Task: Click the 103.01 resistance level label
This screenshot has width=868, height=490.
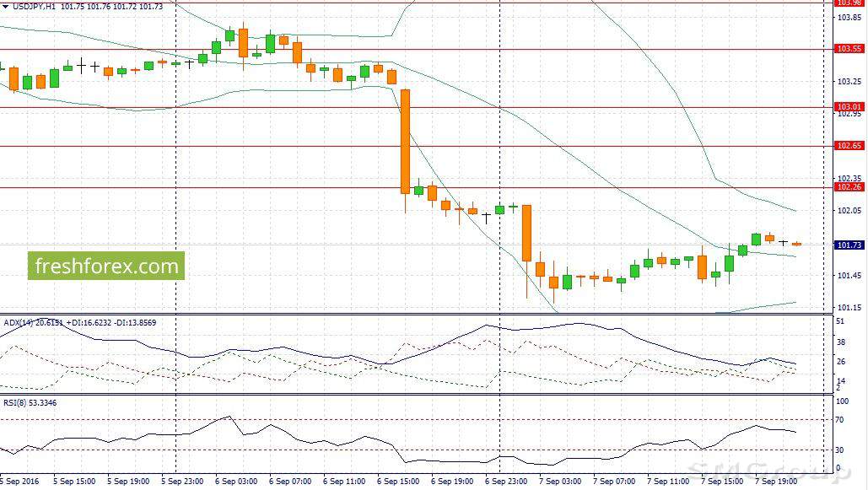Action: tap(849, 107)
